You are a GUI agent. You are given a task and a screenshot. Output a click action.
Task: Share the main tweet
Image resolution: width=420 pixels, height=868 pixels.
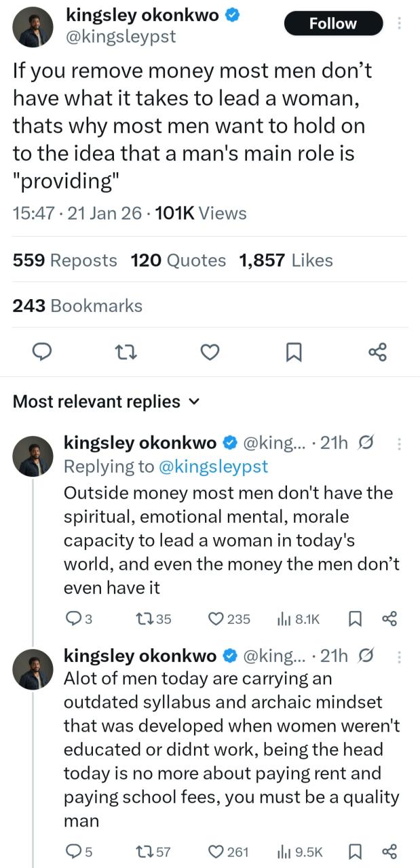377,351
